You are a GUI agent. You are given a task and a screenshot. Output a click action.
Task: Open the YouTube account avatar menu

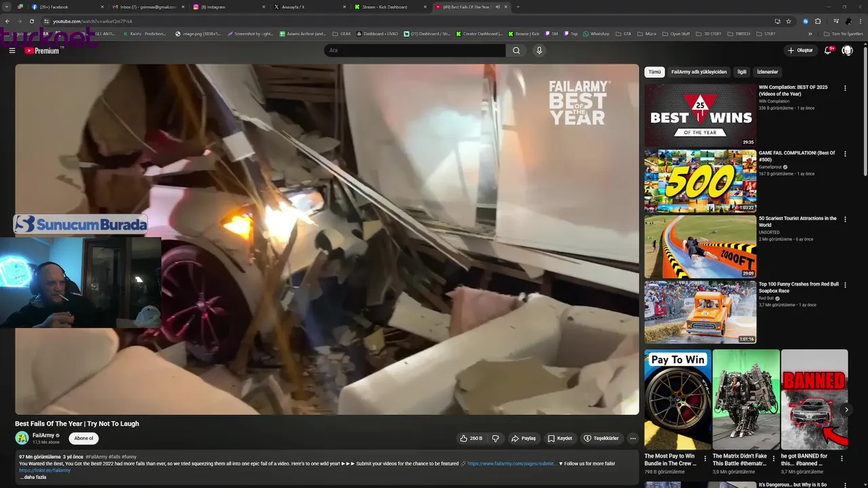847,50
